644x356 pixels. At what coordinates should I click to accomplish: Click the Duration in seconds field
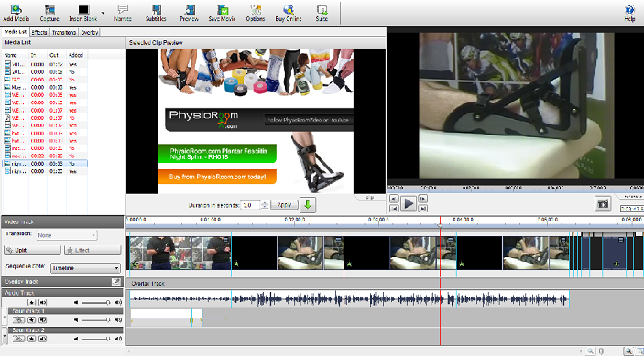pos(250,205)
